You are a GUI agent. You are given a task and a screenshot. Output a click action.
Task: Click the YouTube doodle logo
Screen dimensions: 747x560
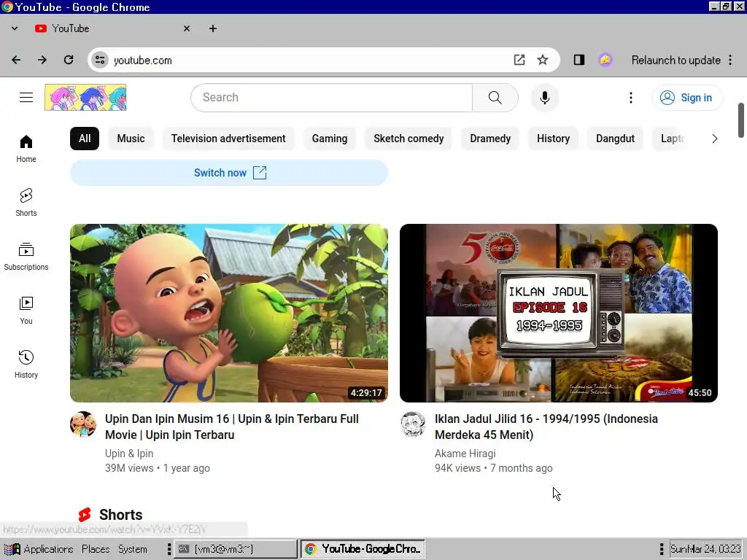point(86,98)
